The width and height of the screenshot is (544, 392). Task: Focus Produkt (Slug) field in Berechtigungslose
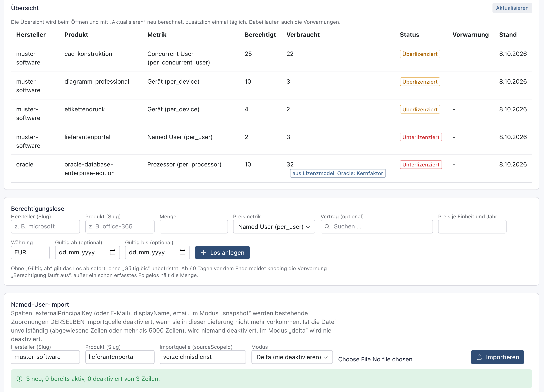pyautogui.click(x=120, y=226)
